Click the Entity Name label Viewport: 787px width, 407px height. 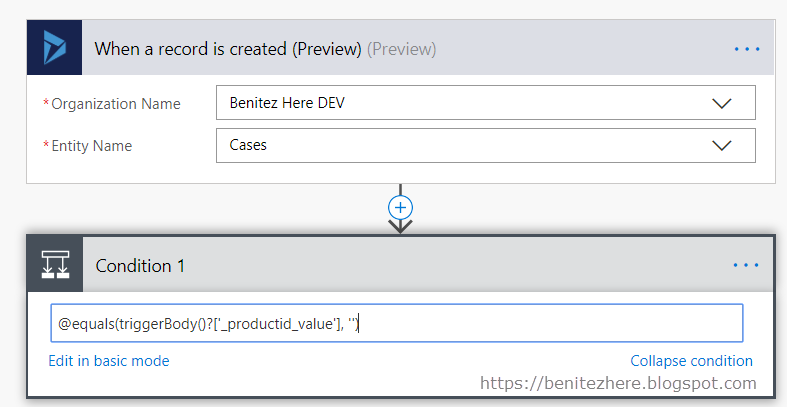click(91, 146)
